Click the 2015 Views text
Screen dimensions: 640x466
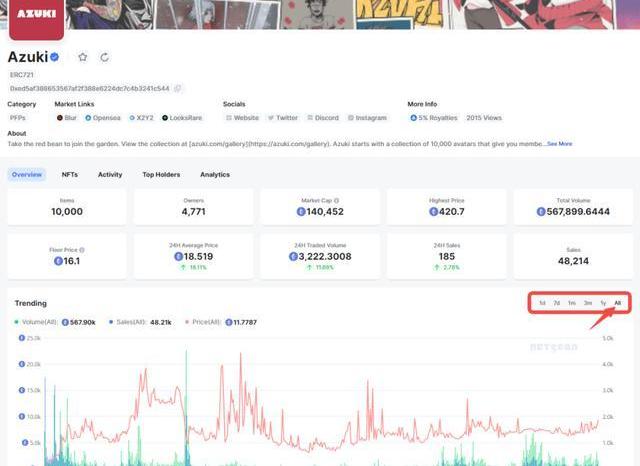point(484,118)
